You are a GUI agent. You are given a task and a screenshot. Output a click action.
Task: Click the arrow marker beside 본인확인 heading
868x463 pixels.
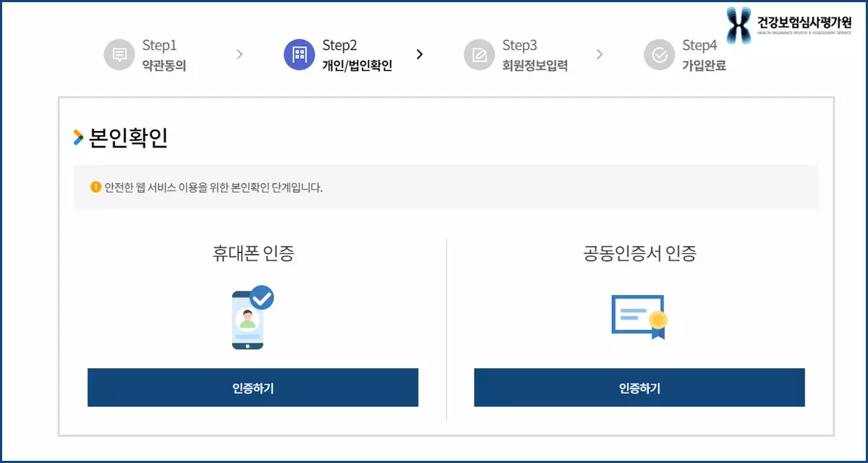pyautogui.click(x=77, y=136)
